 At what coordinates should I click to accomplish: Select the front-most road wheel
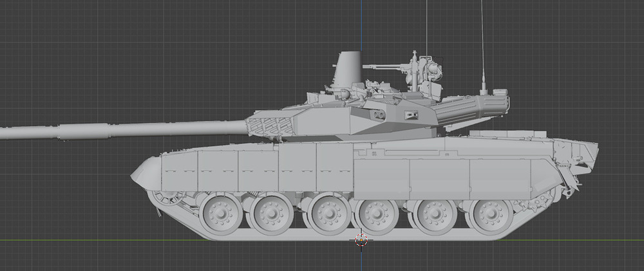[221, 214]
